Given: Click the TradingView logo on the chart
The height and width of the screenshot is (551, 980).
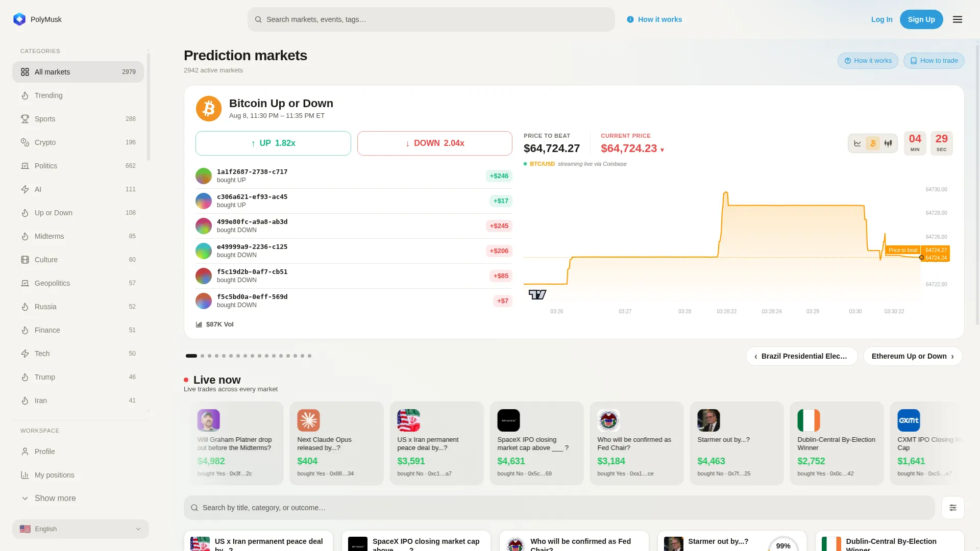Looking at the screenshot, I should click(x=537, y=294).
